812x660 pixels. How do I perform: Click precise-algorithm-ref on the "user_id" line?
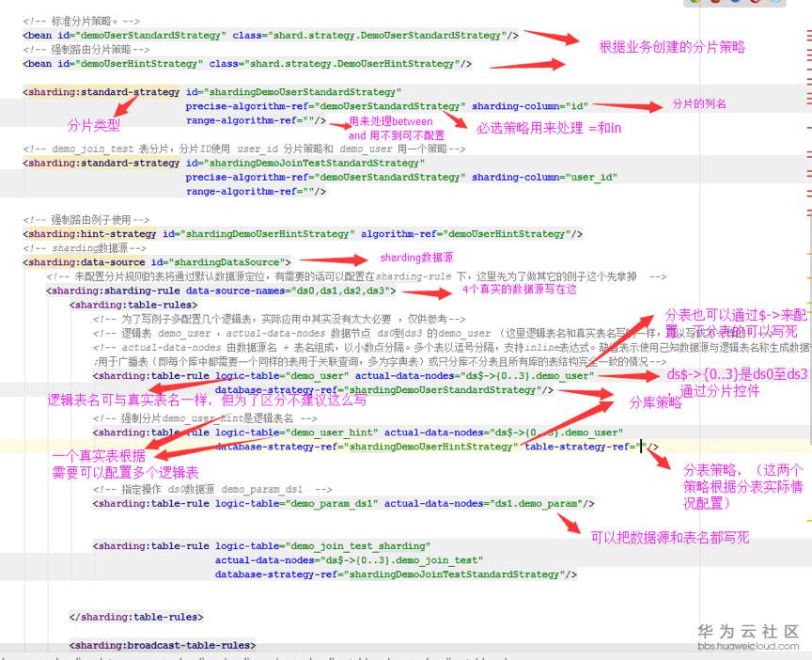point(326,177)
